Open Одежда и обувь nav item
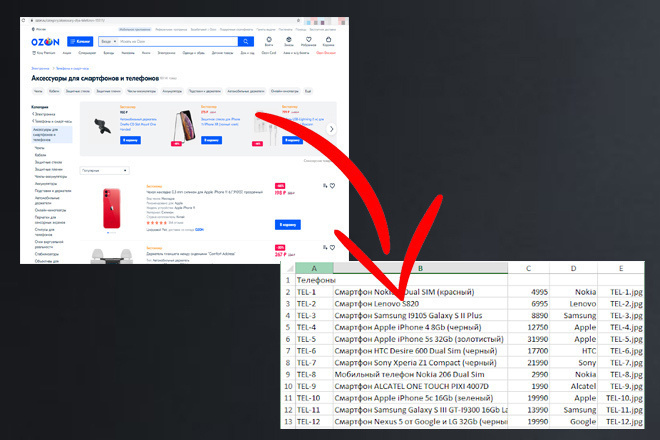Viewport: 660px width, 440px height. tap(194, 53)
